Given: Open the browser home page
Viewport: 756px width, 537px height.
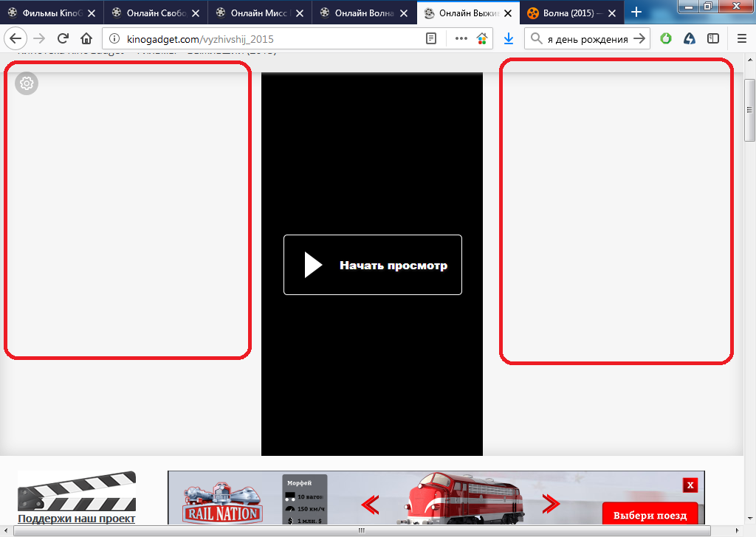Looking at the screenshot, I should pyautogui.click(x=86, y=38).
